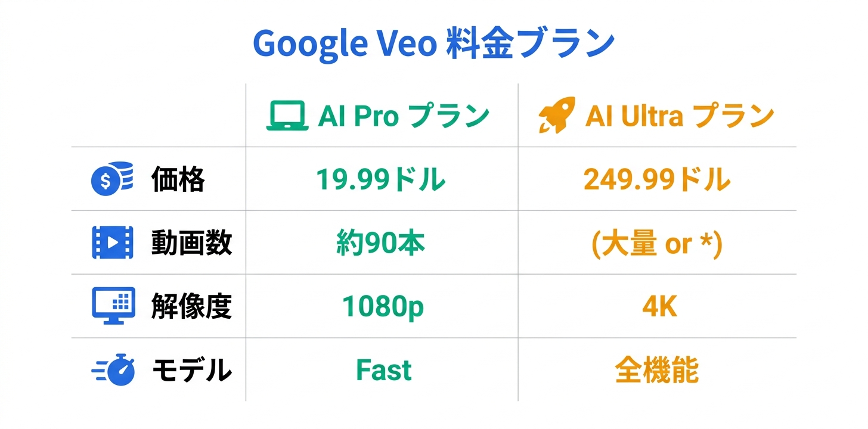This screenshot has width=868, height=429.
Task: Click the 動画数 row label
Action: pos(191,243)
